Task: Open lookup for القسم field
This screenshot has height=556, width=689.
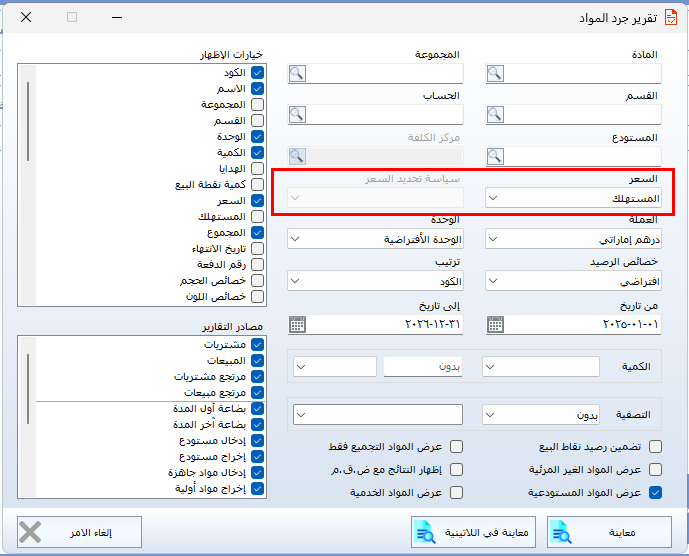Action: 497,114
